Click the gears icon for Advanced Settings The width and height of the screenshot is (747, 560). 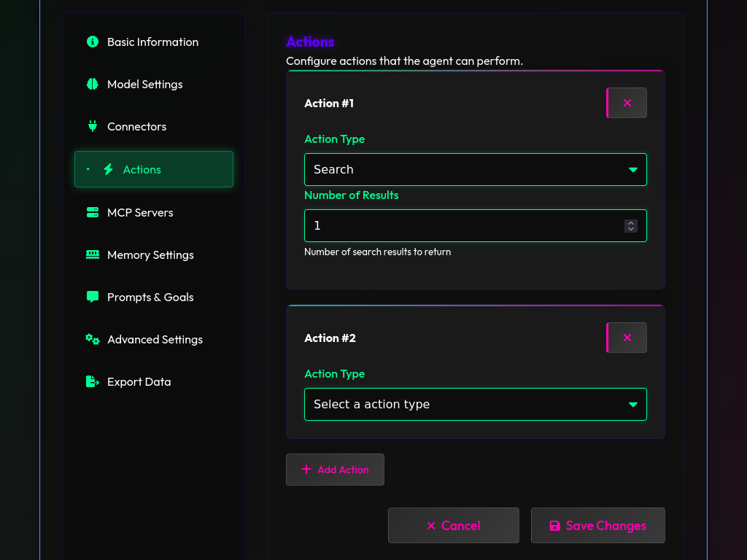click(93, 340)
